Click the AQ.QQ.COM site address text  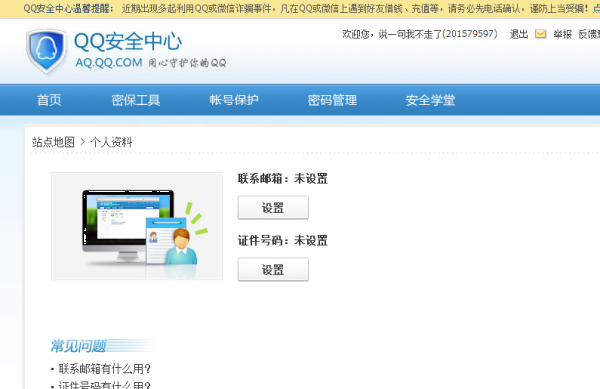109,63
